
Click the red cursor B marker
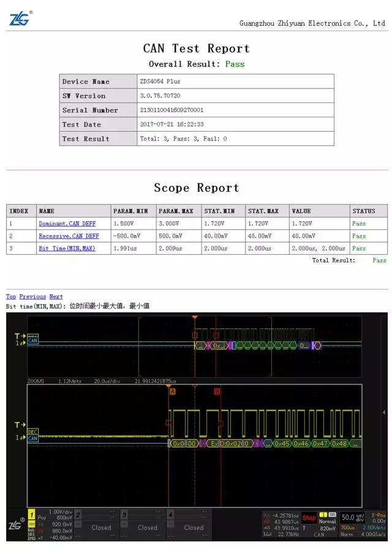point(217,391)
